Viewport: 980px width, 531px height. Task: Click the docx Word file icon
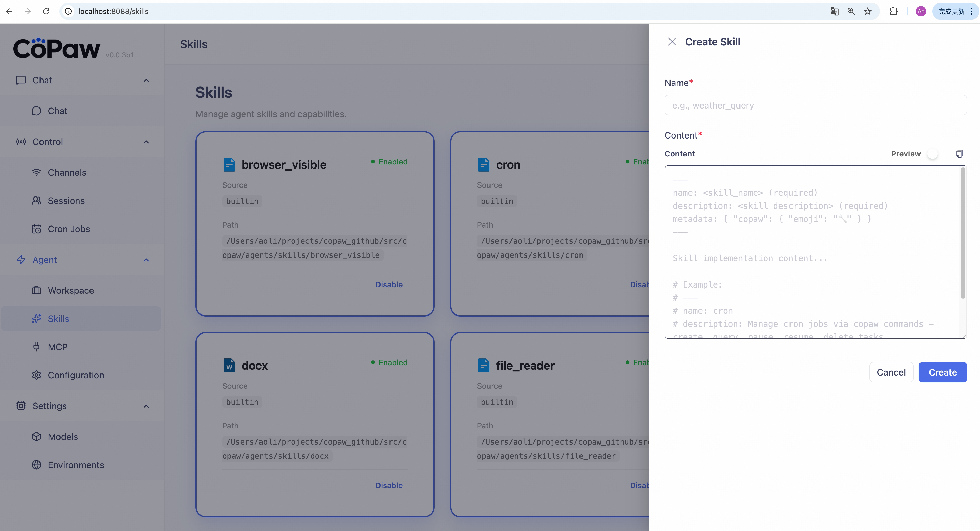[x=229, y=366]
